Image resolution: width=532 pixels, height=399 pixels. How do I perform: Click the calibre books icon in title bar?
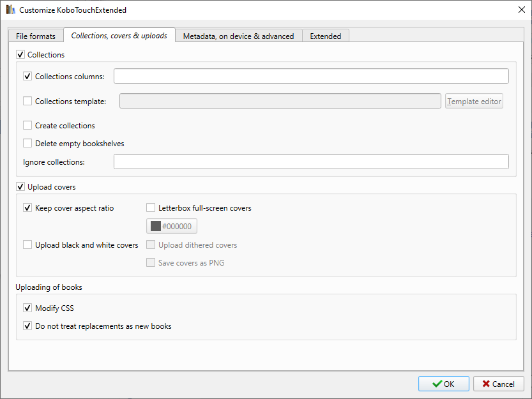point(11,10)
